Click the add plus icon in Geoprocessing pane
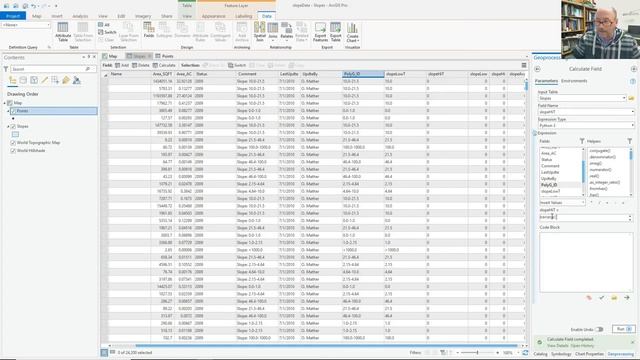 [633, 69]
